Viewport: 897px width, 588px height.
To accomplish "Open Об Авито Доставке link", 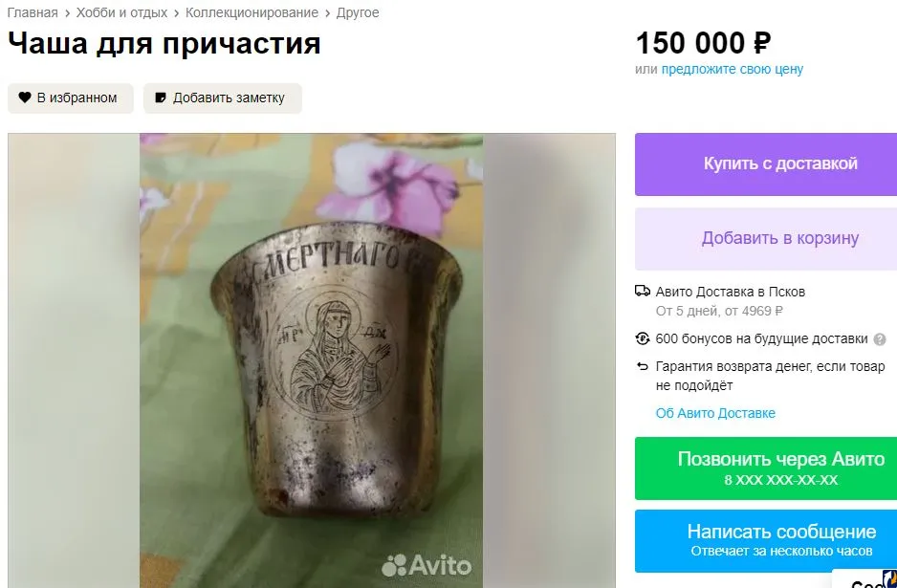I will pos(715,413).
